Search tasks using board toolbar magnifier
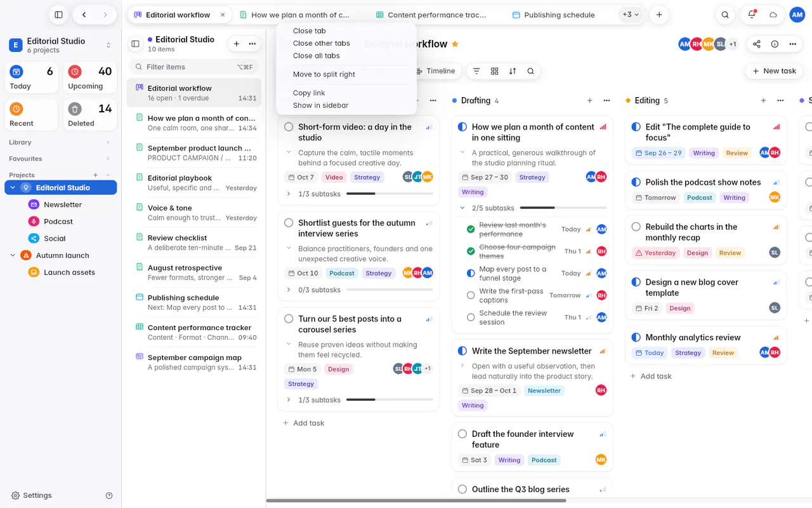 coord(530,71)
